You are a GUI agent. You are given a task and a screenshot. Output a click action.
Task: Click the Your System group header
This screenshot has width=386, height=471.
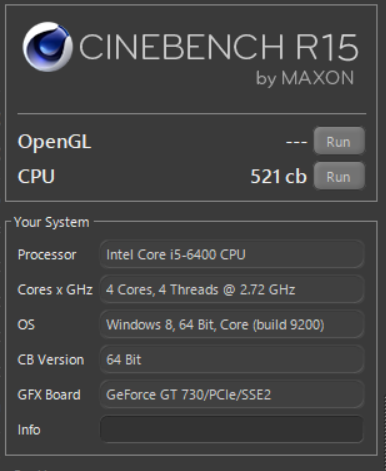52,222
